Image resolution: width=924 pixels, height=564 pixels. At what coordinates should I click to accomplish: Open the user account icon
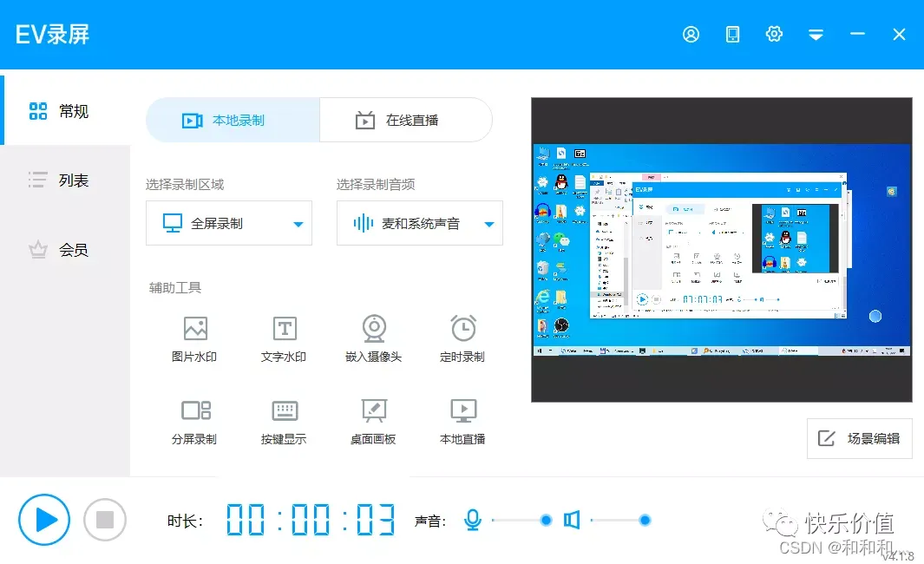point(691,35)
